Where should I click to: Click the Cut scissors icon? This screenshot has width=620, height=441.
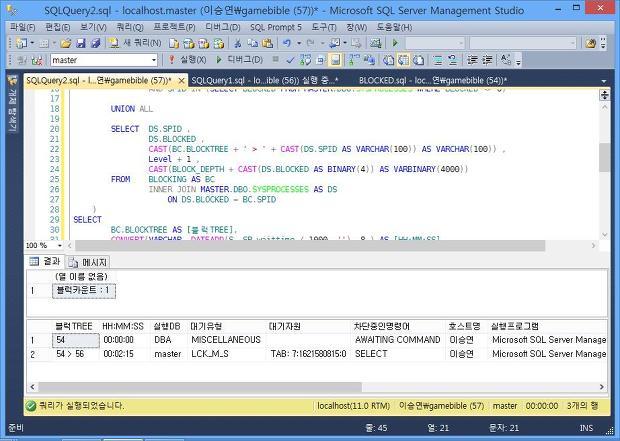pyautogui.click(x=238, y=43)
